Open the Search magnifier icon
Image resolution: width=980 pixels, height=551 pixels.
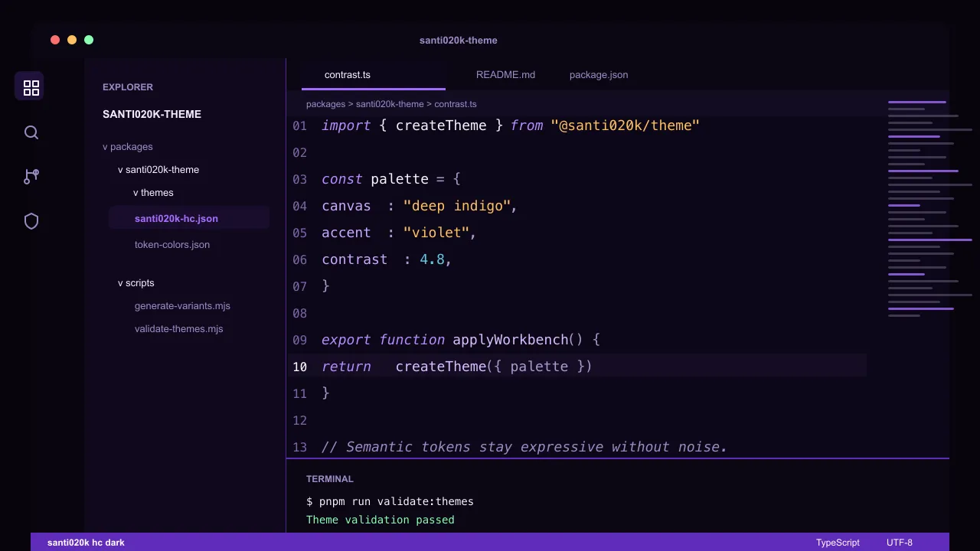(x=31, y=132)
